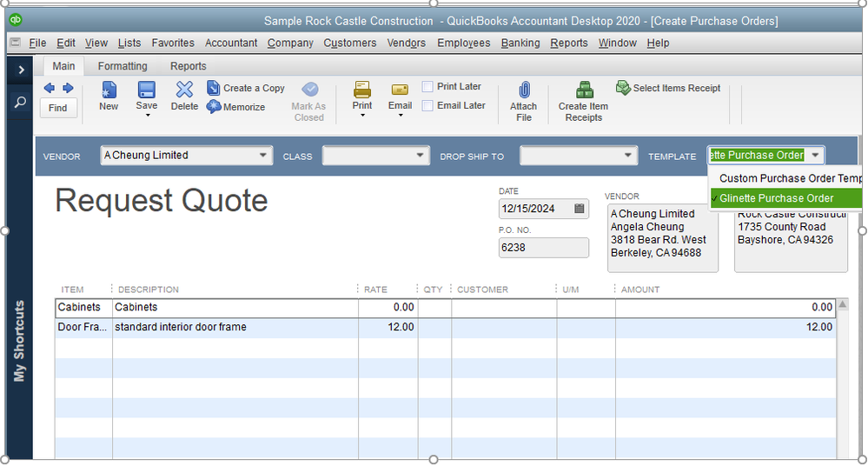This screenshot has height=466, width=868.
Task: Click the Door Fra... item cell
Action: coord(83,327)
